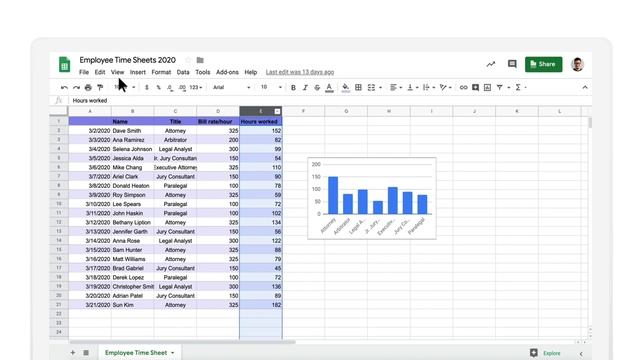
Task: Open the Borders tool
Action: [x=358, y=87]
